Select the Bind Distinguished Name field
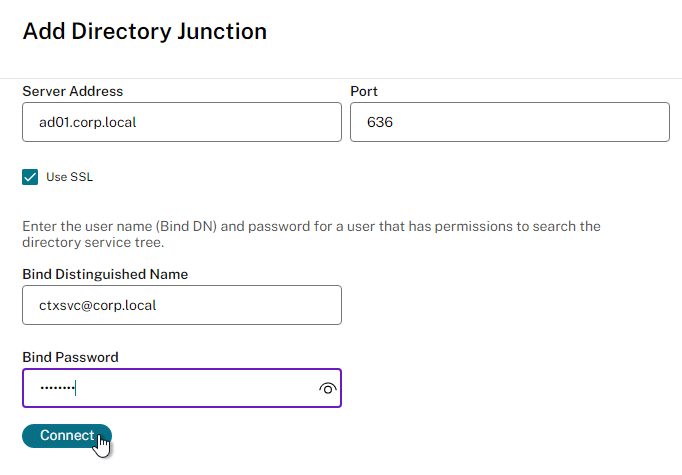The width and height of the screenshot is (682, 475). point(182,305)
